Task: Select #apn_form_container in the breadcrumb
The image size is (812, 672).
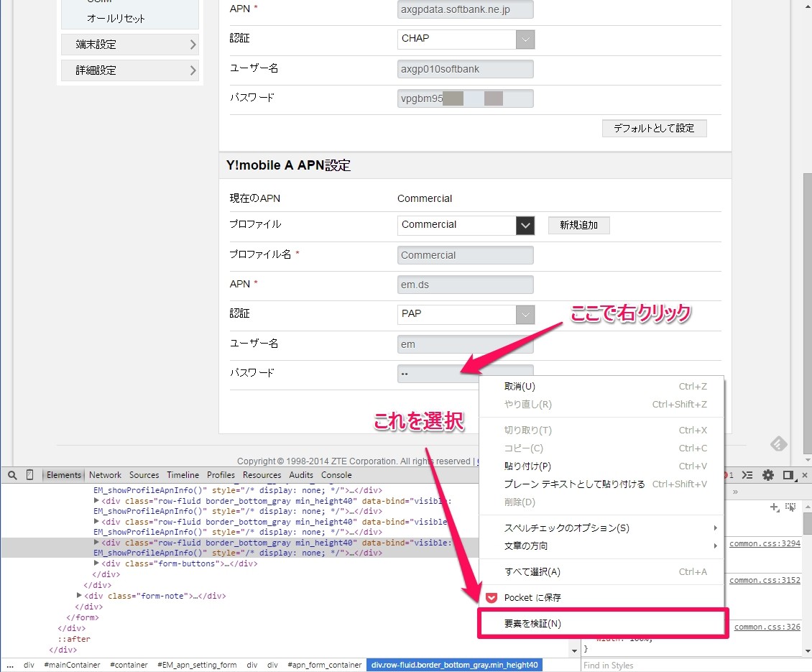Action: tap(324, 665)
